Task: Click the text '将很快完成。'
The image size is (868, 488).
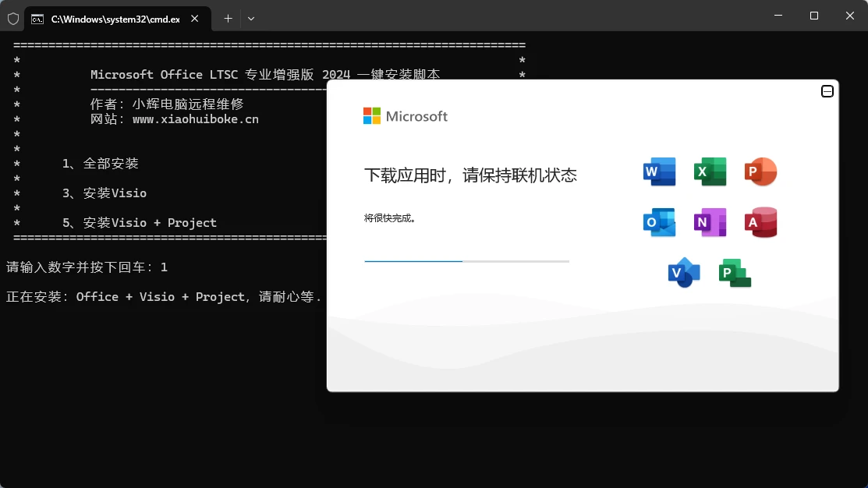Action: [x=390, y=218]
